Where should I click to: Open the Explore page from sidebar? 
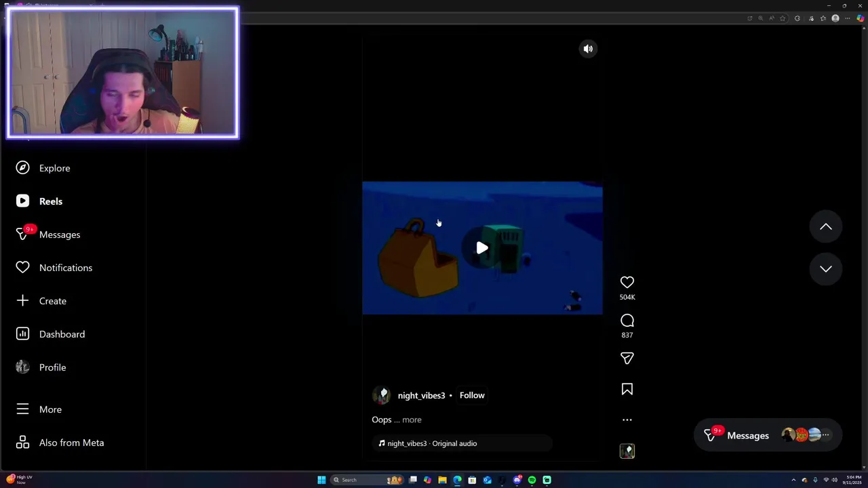43,168
